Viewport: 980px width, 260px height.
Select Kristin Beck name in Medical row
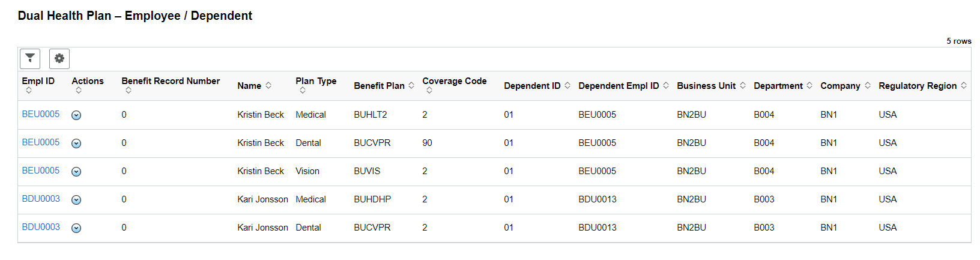261,115
